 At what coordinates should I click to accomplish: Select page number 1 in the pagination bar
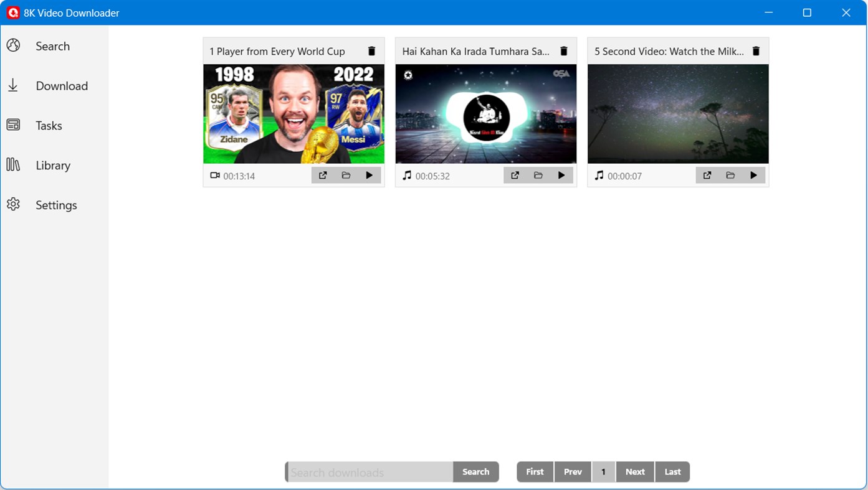[x=603, y=472]
